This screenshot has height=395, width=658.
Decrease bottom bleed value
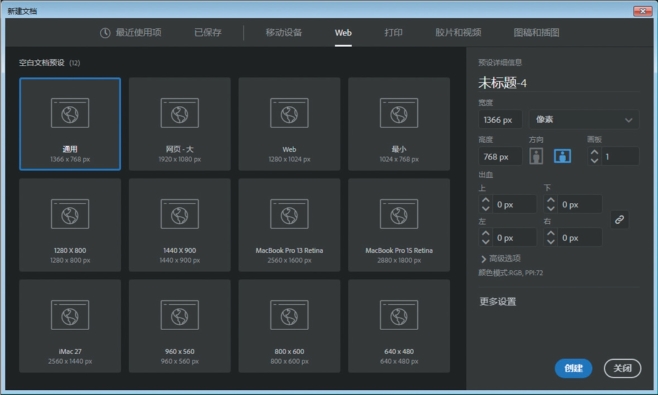point(551,208)
